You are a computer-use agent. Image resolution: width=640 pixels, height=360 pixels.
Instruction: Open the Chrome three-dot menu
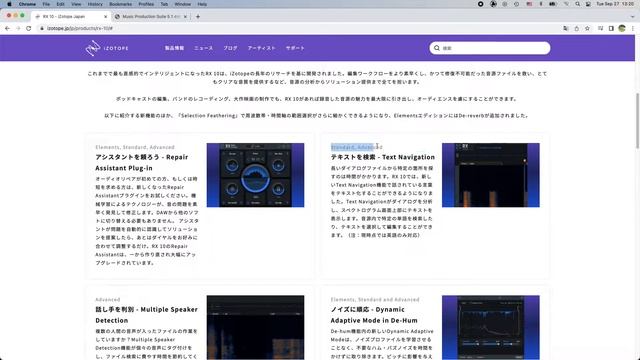[x=633, y=28]
